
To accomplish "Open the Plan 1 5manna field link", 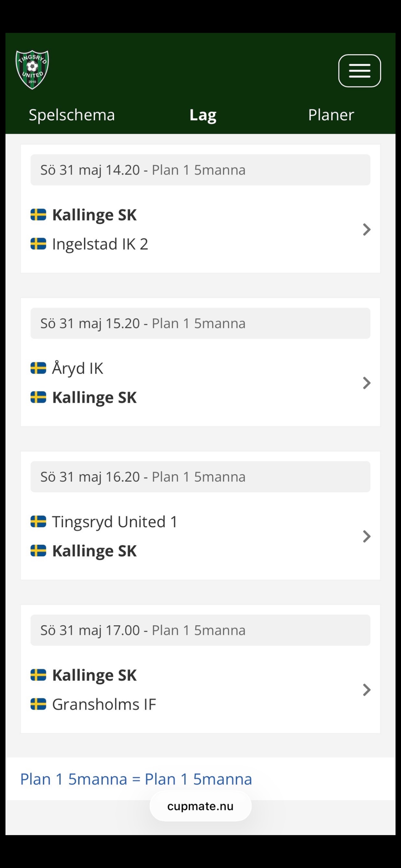I will [x=136, y=779].
